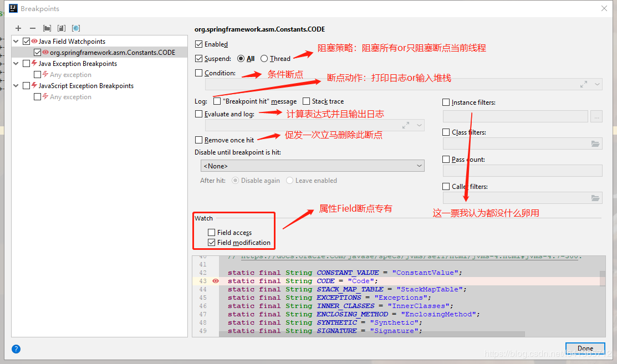Screen dimensions: 617x364
Task: Click the ellipsis button beside Instance filters
Action: (596, 117)
